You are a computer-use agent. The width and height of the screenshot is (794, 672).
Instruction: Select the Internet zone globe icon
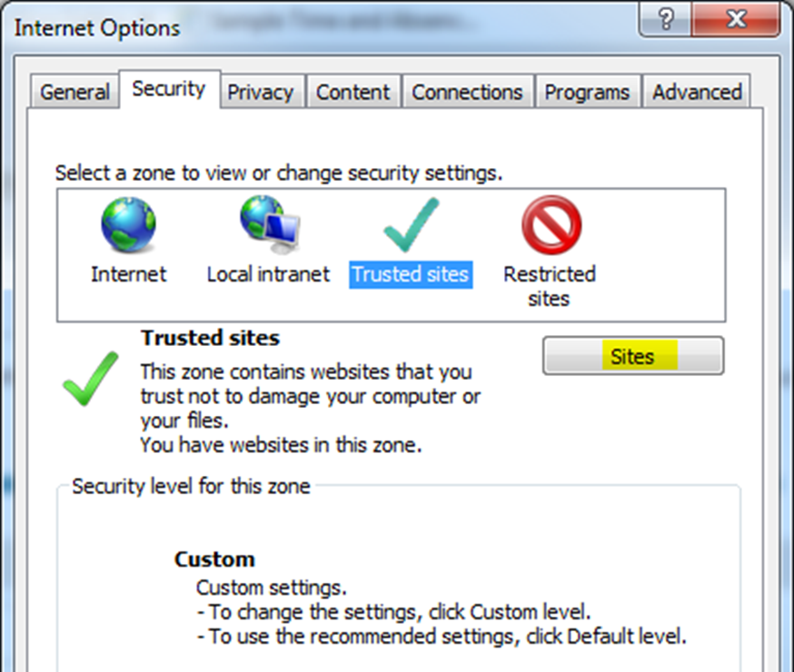point(128,226)
